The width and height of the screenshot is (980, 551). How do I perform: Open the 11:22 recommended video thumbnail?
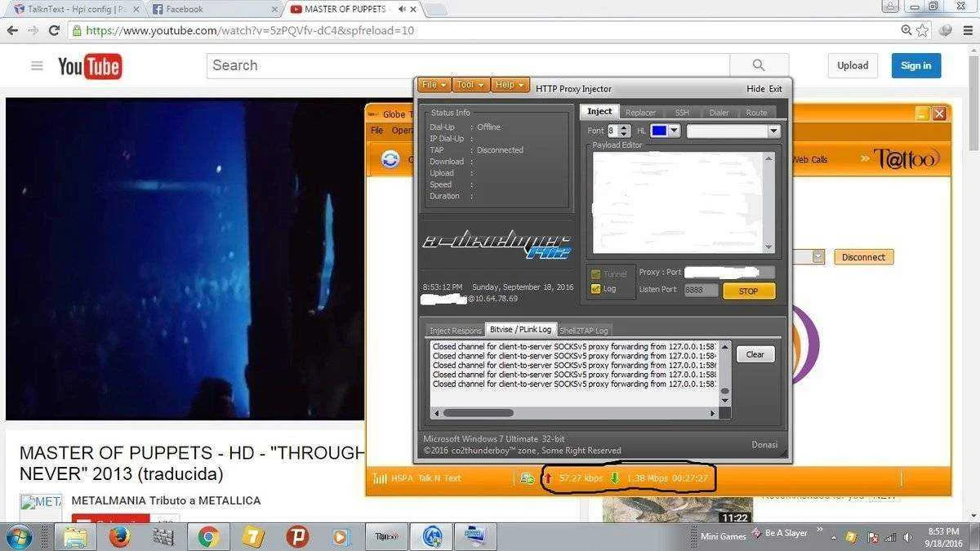[x=678, y=509]
